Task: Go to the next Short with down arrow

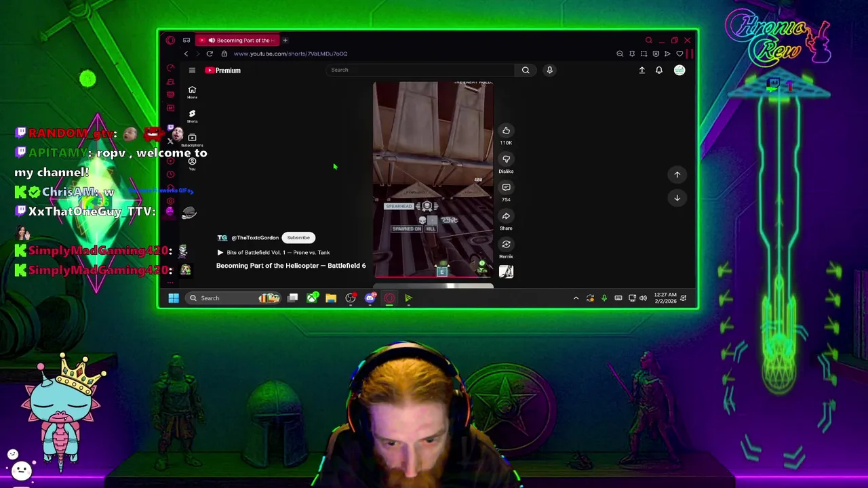Action: (677, 198)
